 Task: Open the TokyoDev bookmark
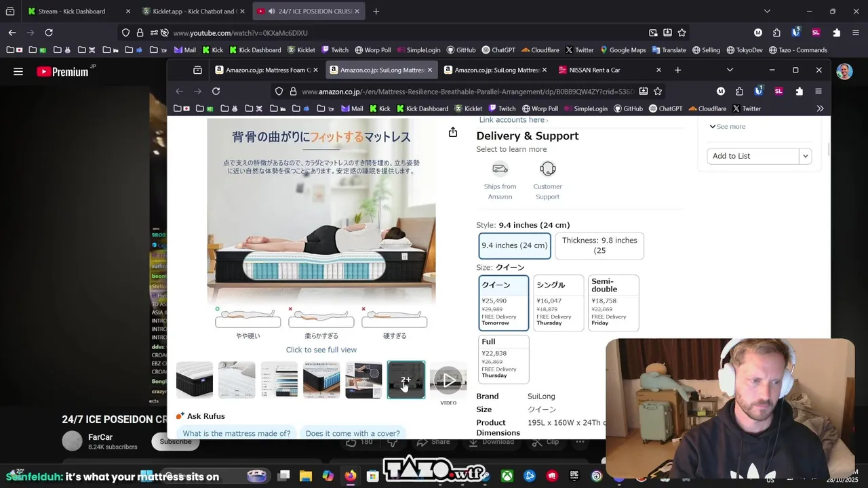(x=744, y=50)
